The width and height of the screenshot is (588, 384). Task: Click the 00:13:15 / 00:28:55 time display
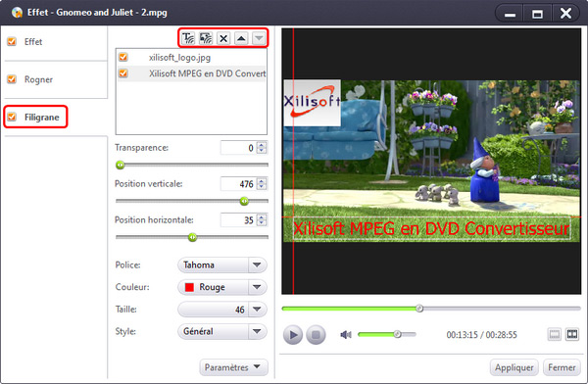click(481, 335)
